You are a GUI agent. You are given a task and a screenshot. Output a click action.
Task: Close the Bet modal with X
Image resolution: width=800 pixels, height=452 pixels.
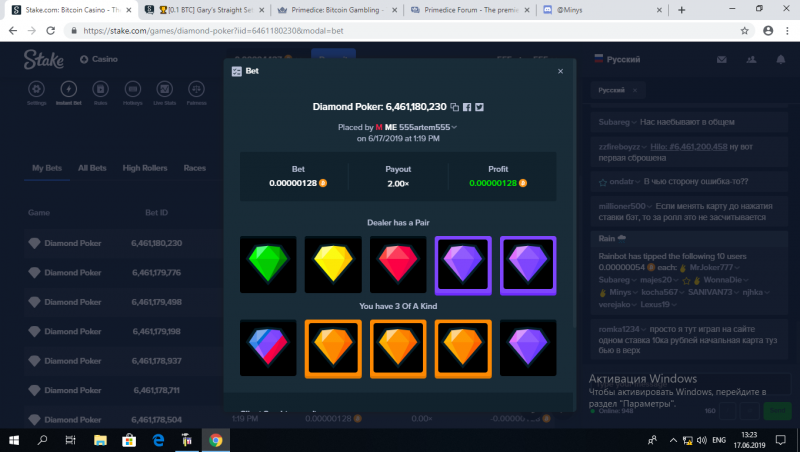pos(560,71)
